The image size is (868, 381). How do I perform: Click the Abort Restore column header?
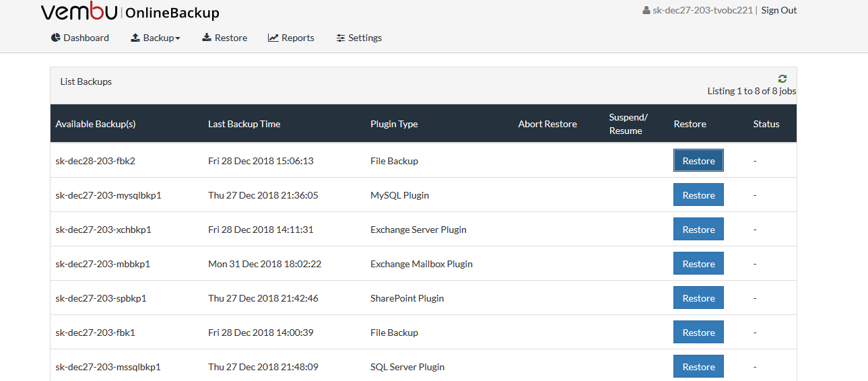tap(547, 124)
